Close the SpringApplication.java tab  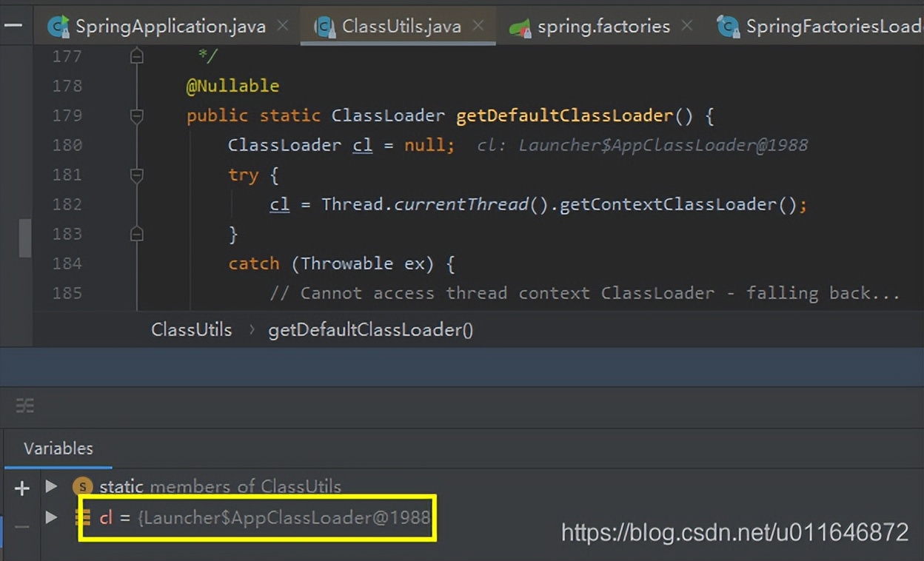pos(282,26)
